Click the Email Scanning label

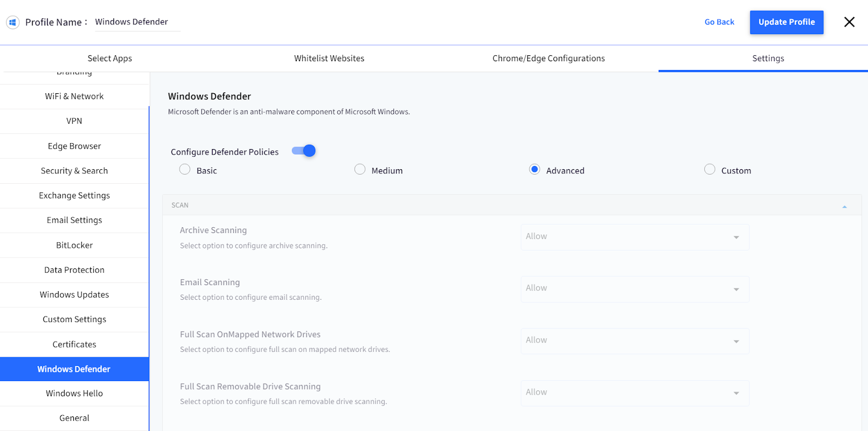coord(210,282)
